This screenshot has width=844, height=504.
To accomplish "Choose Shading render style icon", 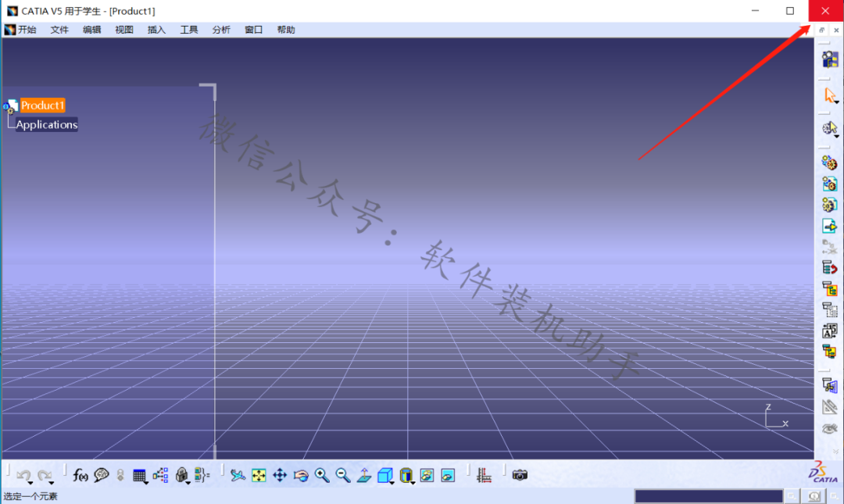I will 406,475.
